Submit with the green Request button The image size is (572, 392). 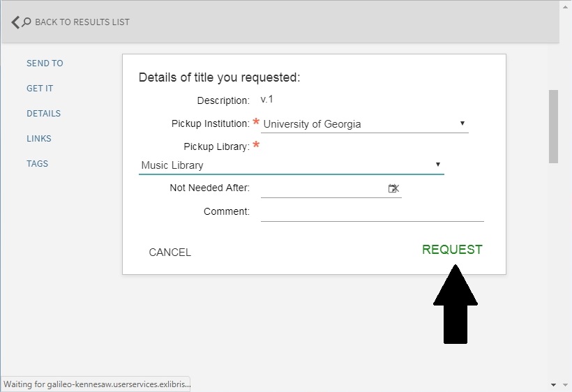(x=452, y=250)
